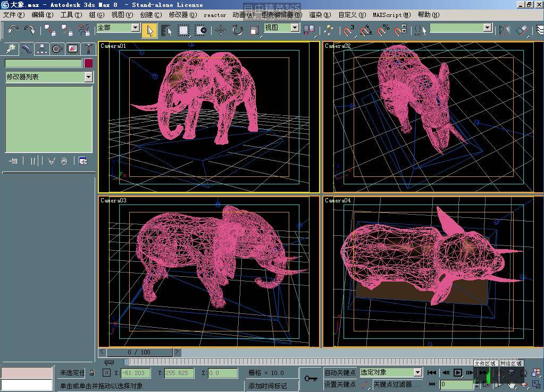Click the object color swatch in Modify panel

coord(88,63)
